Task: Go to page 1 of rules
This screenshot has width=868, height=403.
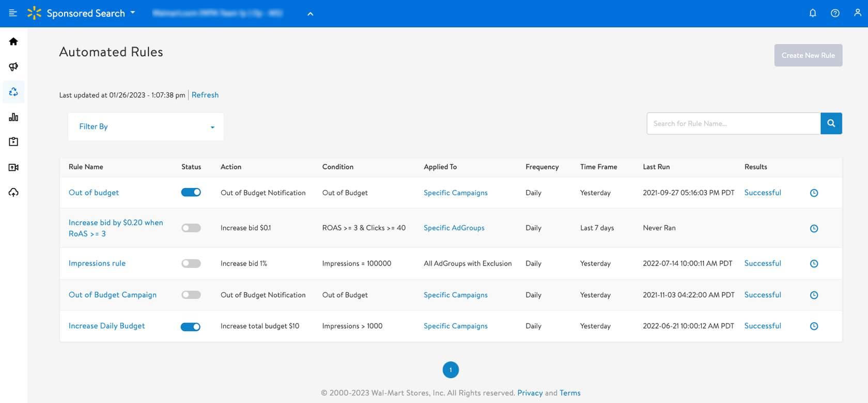Action: pos(451,370)
